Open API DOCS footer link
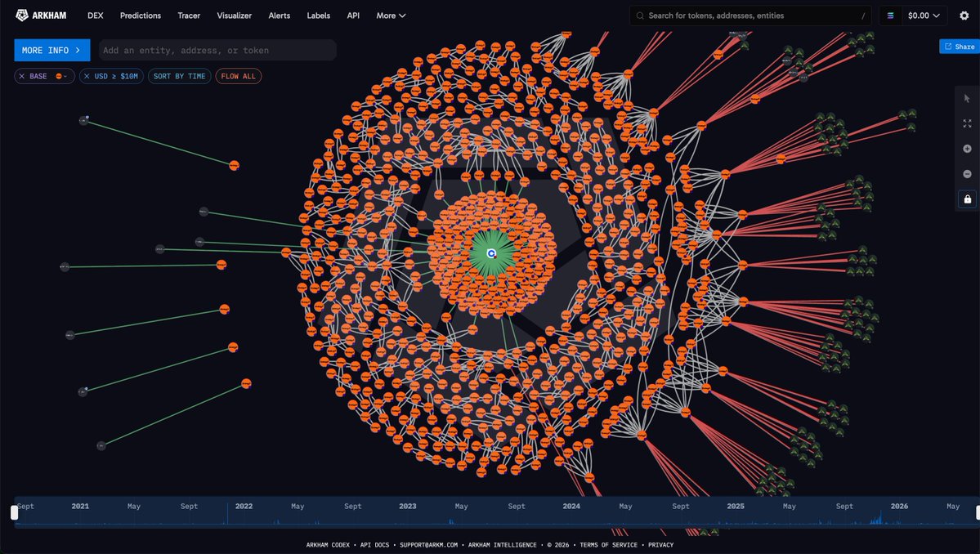Viewport: 980px width, 554px height. [x=374, y=545]
